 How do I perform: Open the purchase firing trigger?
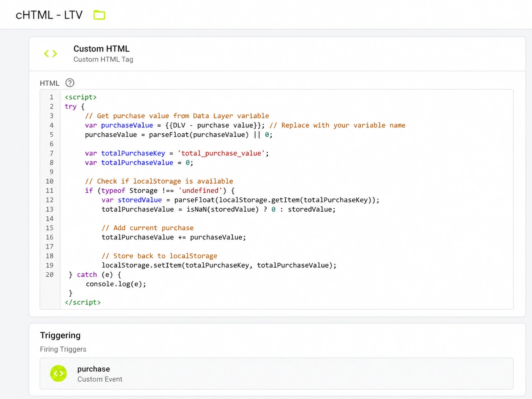click(x=276, y=374)
